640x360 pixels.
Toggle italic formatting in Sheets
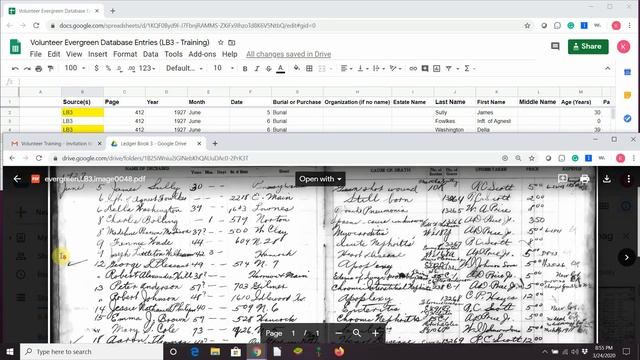(x=257, y=69)
